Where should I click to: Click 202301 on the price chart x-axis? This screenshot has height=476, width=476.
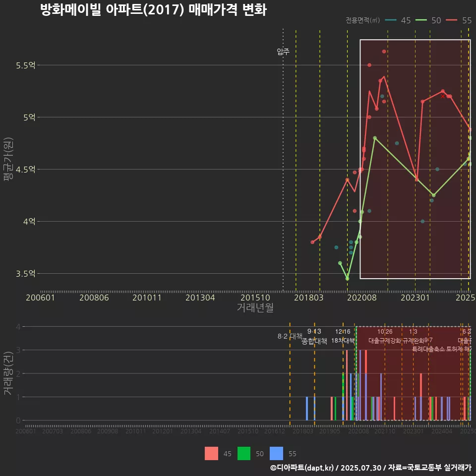click(416, 297)
